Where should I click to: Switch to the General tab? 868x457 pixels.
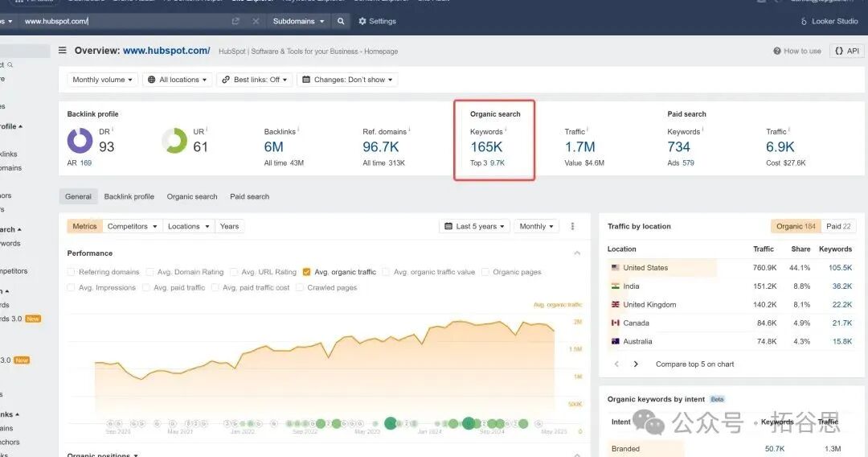[78, 196]
